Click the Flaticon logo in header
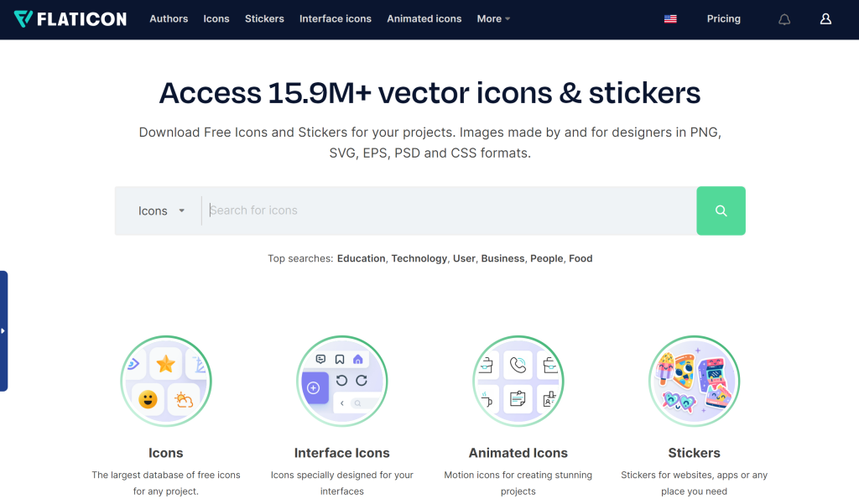859x504 pixels. [x=70, y=18]
